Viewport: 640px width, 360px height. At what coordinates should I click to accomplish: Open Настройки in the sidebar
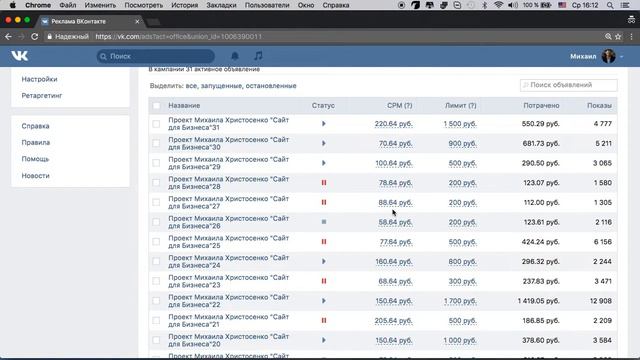point(39,79)
